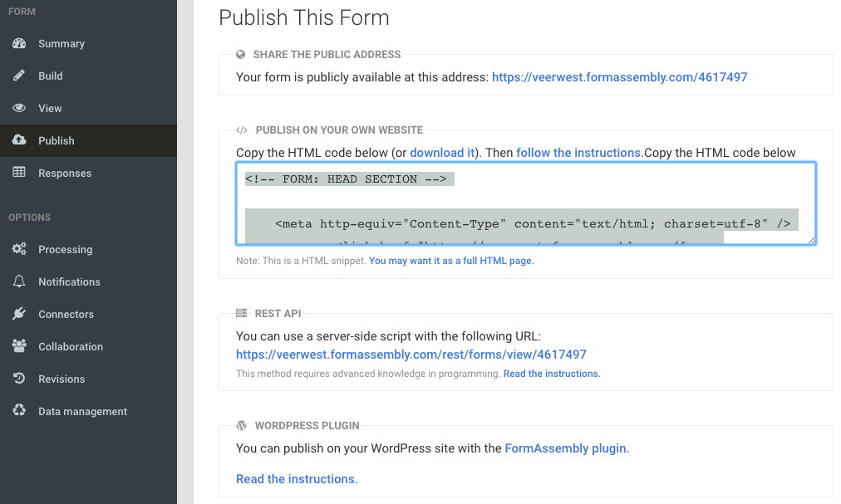Click the Publish cloud upload icon

point(19,140)
